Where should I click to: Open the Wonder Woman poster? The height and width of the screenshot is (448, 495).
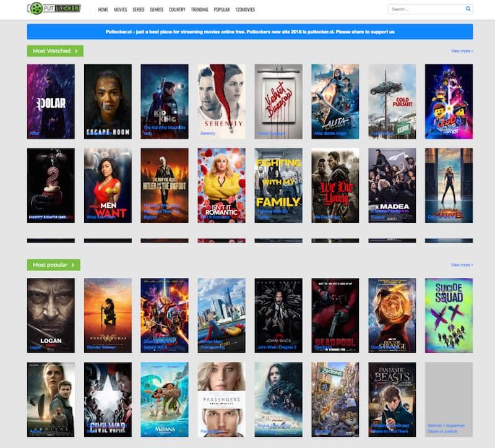click(108, 316)
